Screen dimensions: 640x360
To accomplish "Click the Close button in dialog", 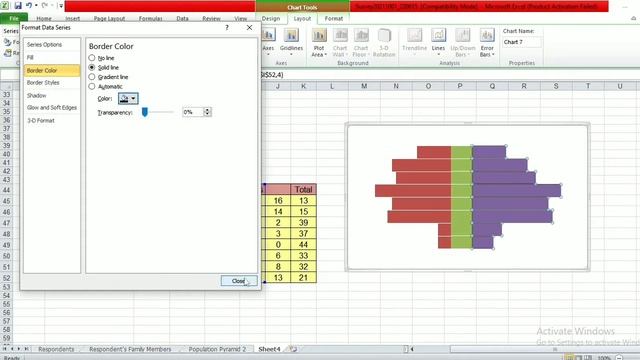I will [x=239, y=281].
